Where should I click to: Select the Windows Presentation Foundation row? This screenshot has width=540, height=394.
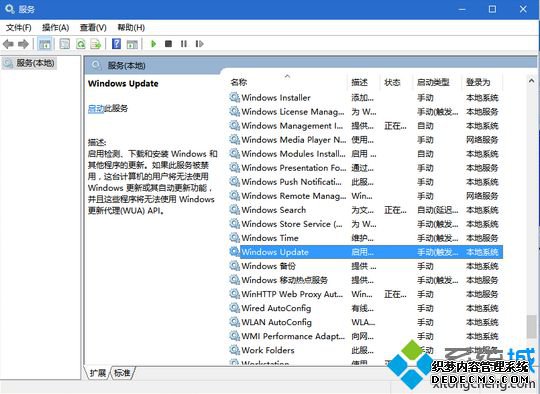click(x=366, y=168)
